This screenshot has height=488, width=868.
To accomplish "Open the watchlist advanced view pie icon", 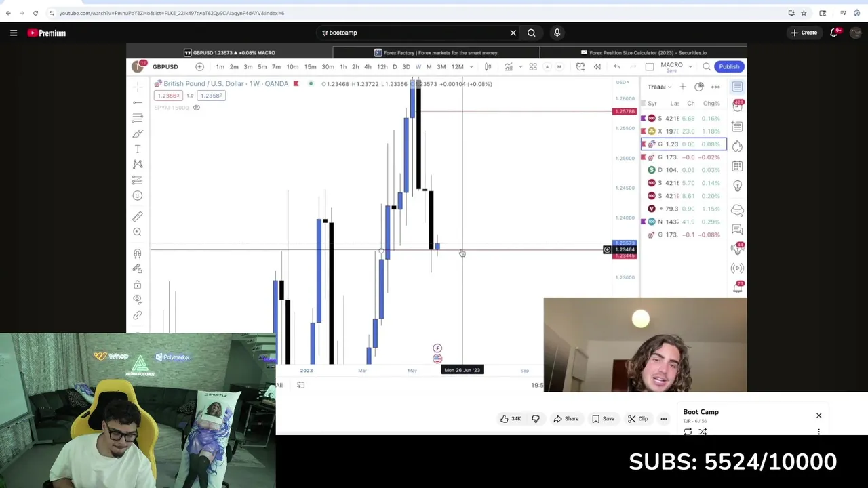I will [699, 87].
